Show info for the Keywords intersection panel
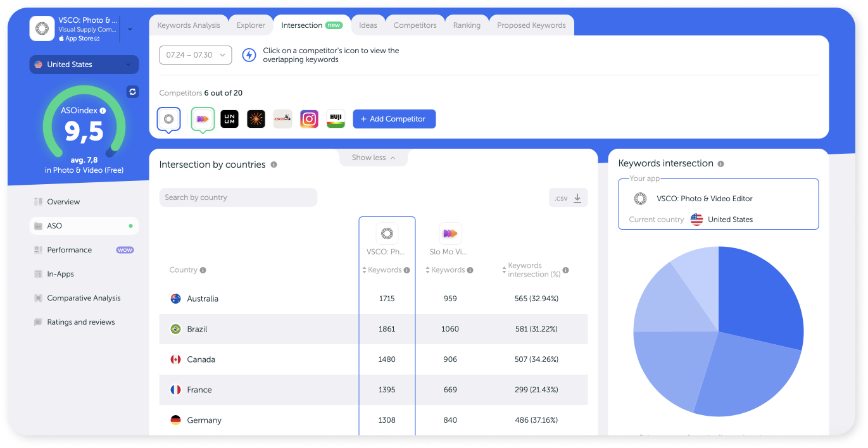868x448 pixels. [x=720, y=163]
